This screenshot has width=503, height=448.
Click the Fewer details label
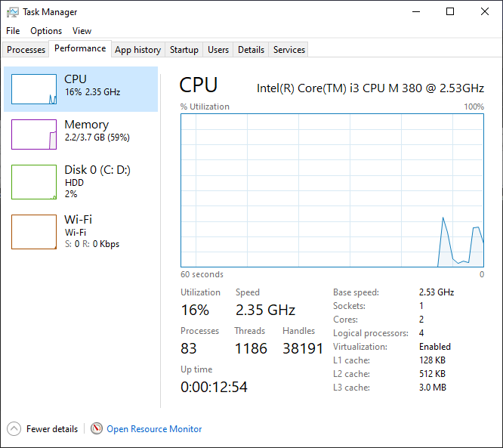pyautogui.click(x=52, y=429)
